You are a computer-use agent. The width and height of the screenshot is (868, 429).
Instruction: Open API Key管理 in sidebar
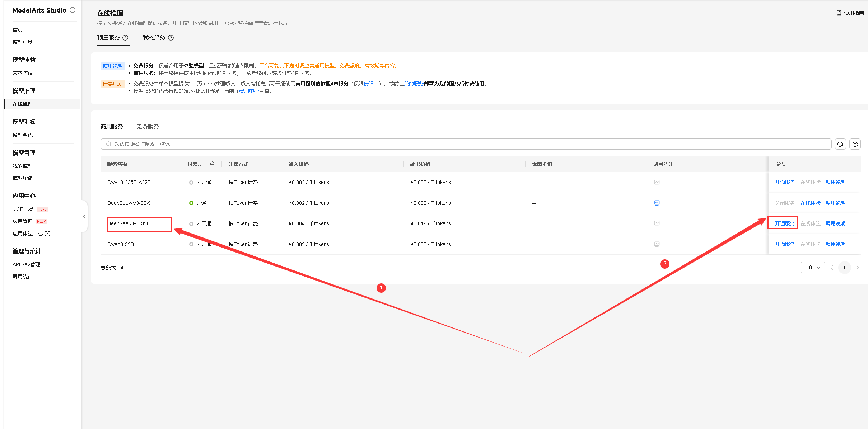click(26, 264)
